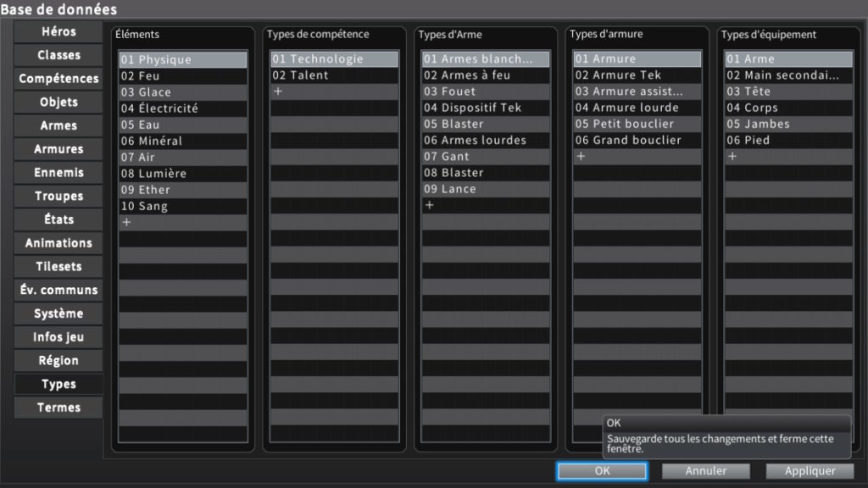This screenshot has width=868, height=488.
Task: Open the Infos jeu tab
Action: (x=58, y=337)
